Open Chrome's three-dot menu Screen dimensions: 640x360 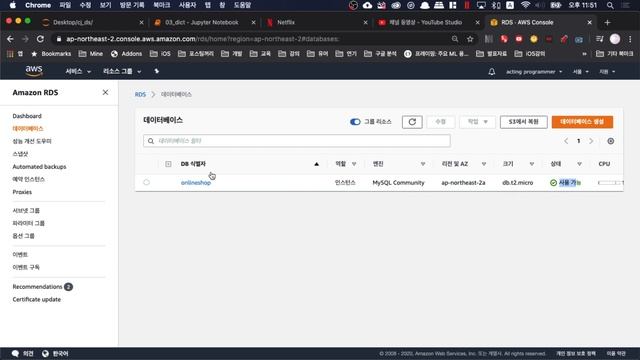coord(630,39)
